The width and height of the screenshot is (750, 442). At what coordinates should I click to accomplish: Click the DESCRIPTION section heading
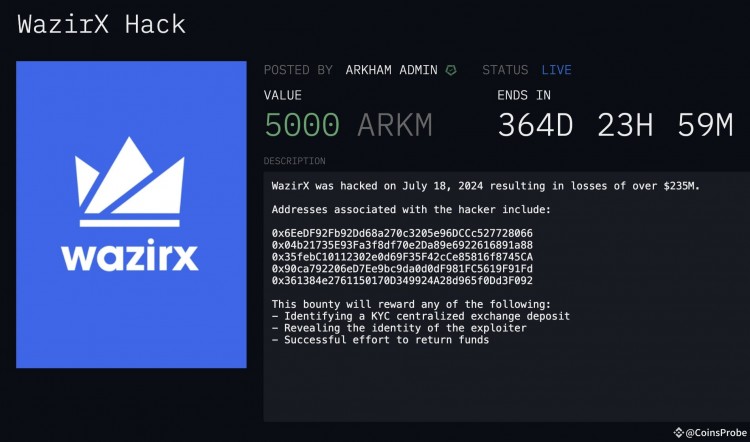(x=294, y=161)
